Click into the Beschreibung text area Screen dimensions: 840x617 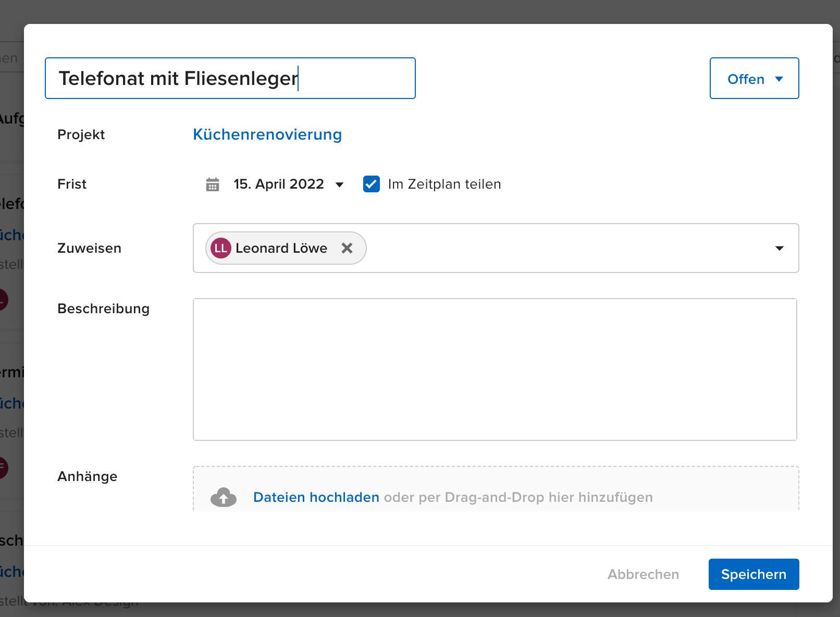495,369
